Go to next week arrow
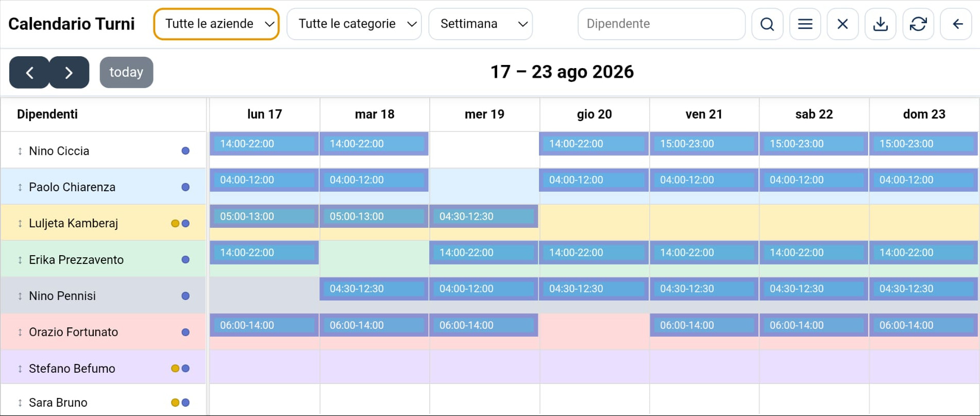Screen dimensions: 980x416 coord(69,72)
